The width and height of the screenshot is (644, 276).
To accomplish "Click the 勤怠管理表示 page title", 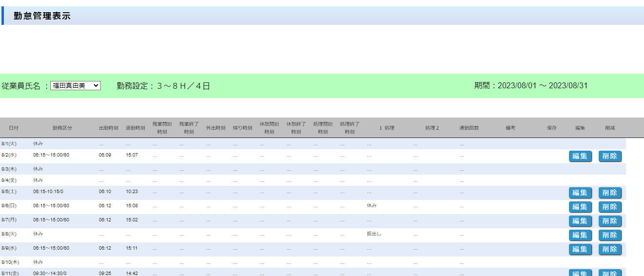I will [x=42, y=16].
